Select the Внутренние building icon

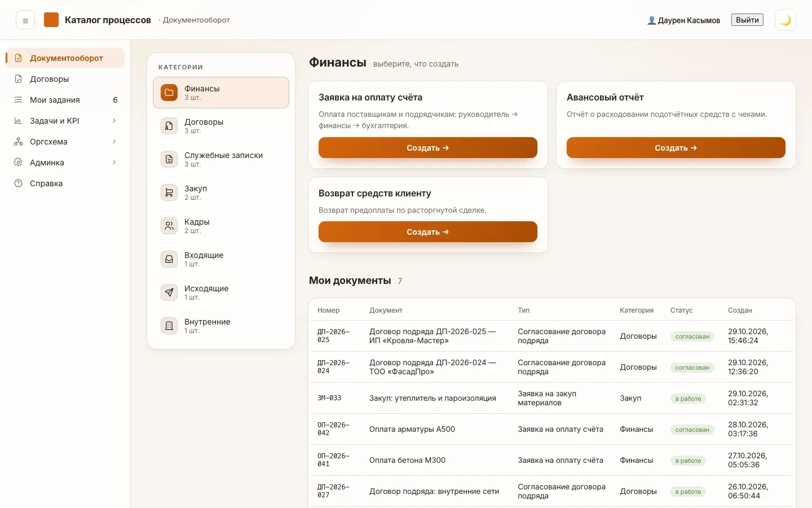pyautogui.click(x=169, y=326)
